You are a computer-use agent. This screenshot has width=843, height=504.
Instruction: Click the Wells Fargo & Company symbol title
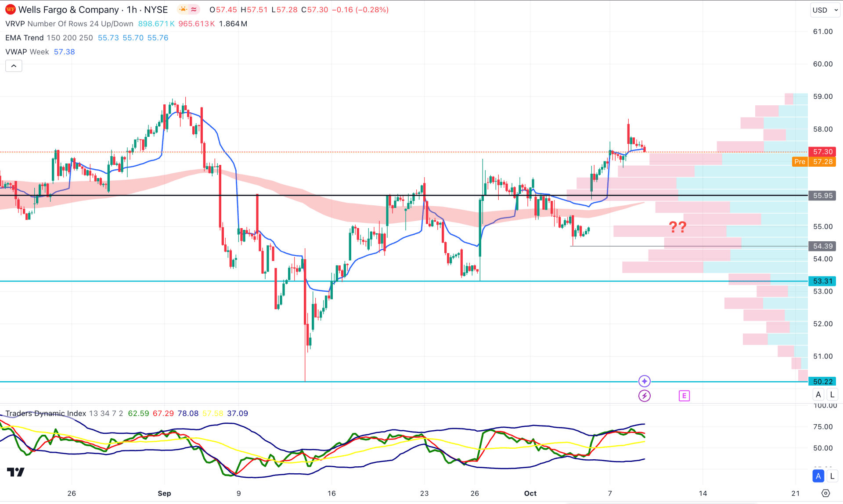[68, 10]
